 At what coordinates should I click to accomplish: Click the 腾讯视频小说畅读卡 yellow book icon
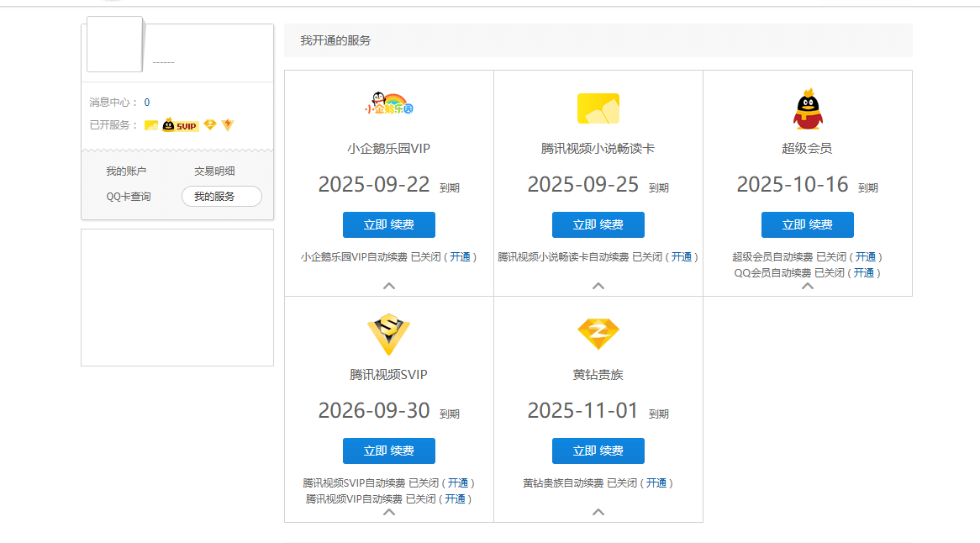click(x=598, y=108)
